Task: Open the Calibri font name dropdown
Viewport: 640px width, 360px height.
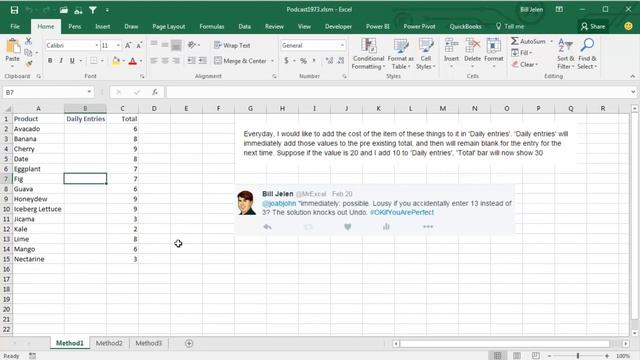Action: (x=97, y=45)
